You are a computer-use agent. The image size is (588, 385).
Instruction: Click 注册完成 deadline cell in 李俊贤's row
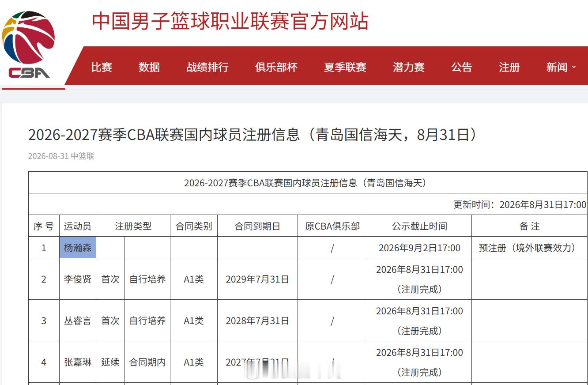pos(419,279)
